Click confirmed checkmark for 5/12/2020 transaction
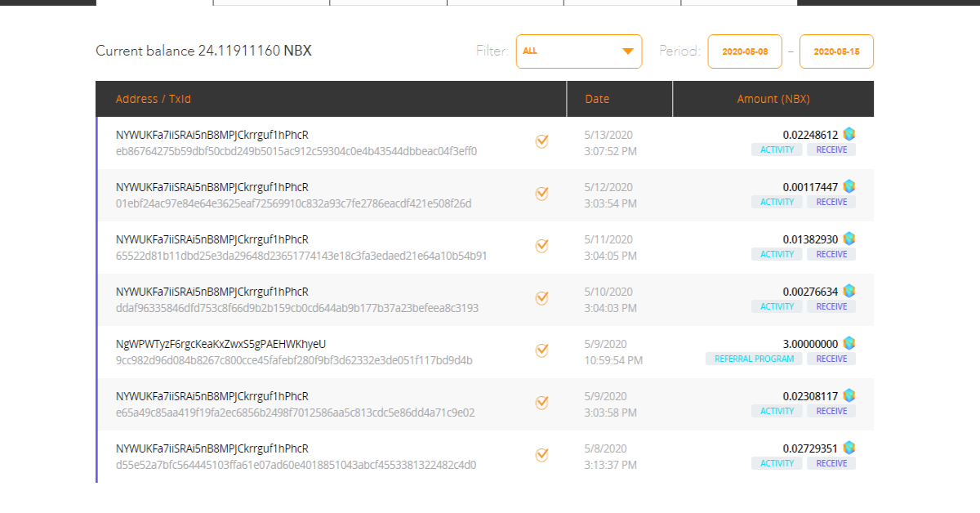 coord(541,194)
